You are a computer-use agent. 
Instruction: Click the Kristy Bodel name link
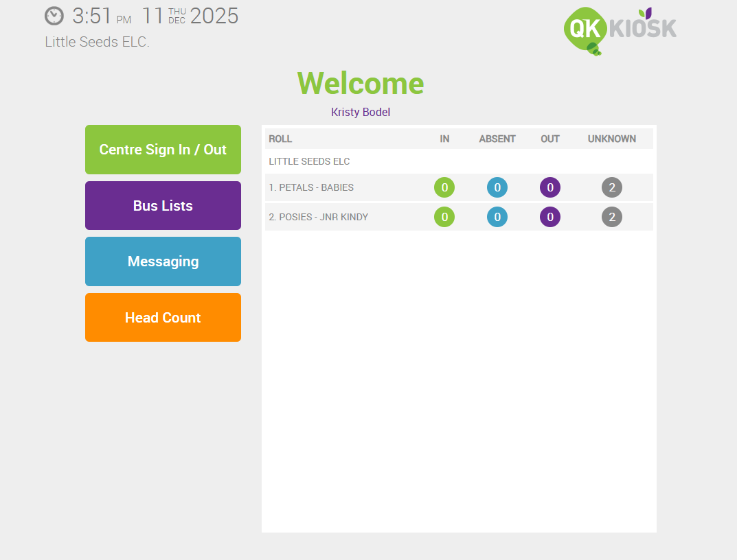pos(360,112)
